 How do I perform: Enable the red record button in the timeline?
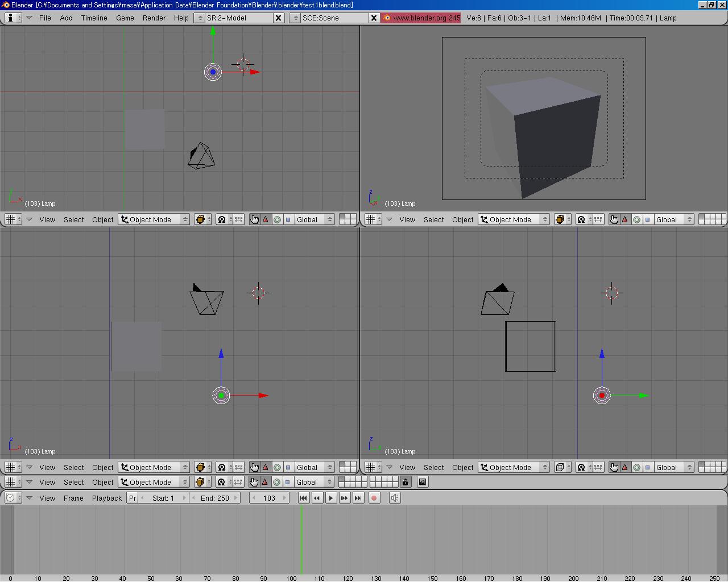374,498
